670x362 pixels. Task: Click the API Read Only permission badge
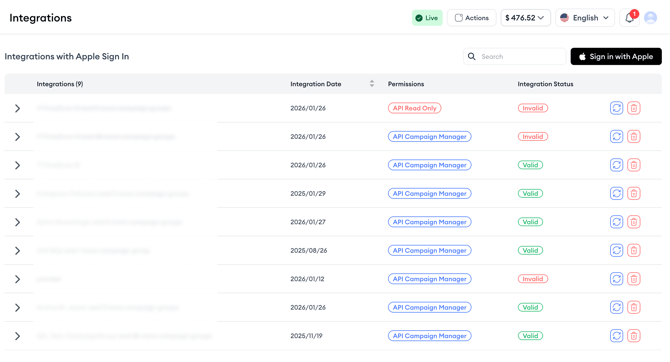pos(414,108)
